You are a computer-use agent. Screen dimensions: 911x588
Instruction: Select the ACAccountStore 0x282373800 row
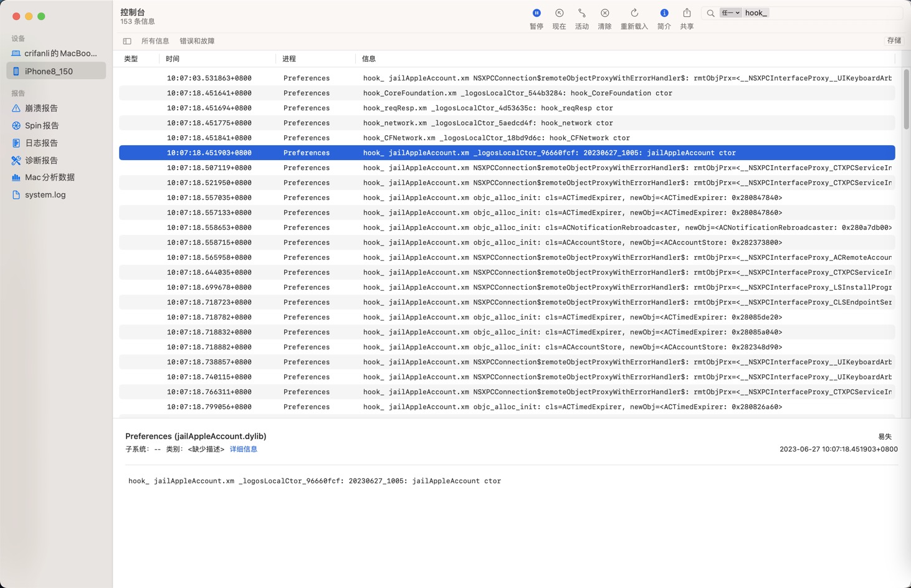click(x=507, y=242)
